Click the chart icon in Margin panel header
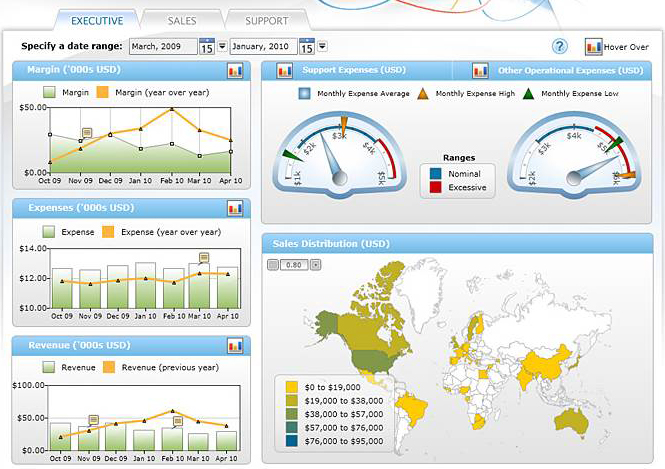665x469 pixels. click(x=235, y=71)
